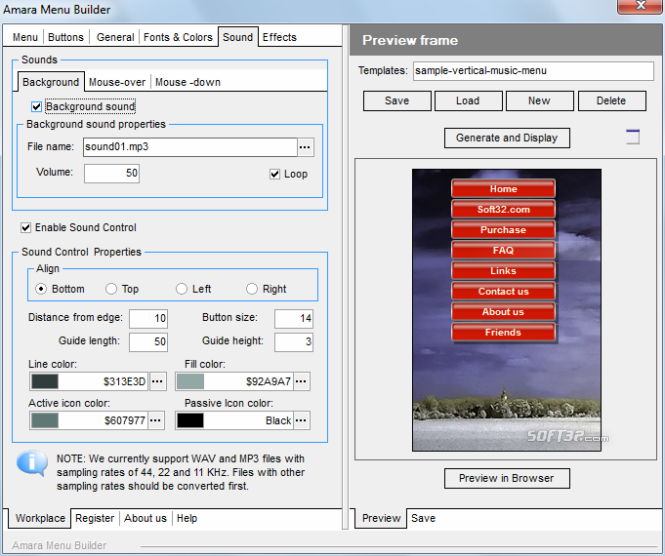Click the Volume input field
The height and width of the screenshot is (556, 665).
click(112, 173)
